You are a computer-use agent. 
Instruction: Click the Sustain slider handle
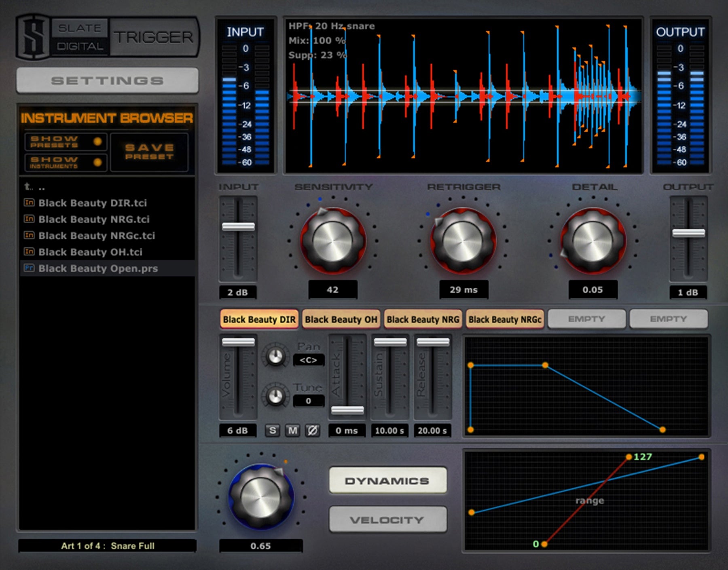point(390,342)
